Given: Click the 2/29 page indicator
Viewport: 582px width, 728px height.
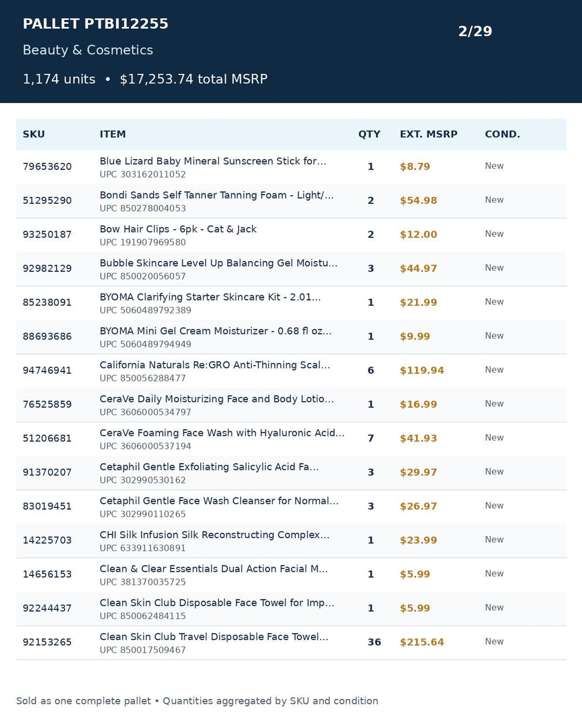Looking at the screenshot, I should point(475,31).
